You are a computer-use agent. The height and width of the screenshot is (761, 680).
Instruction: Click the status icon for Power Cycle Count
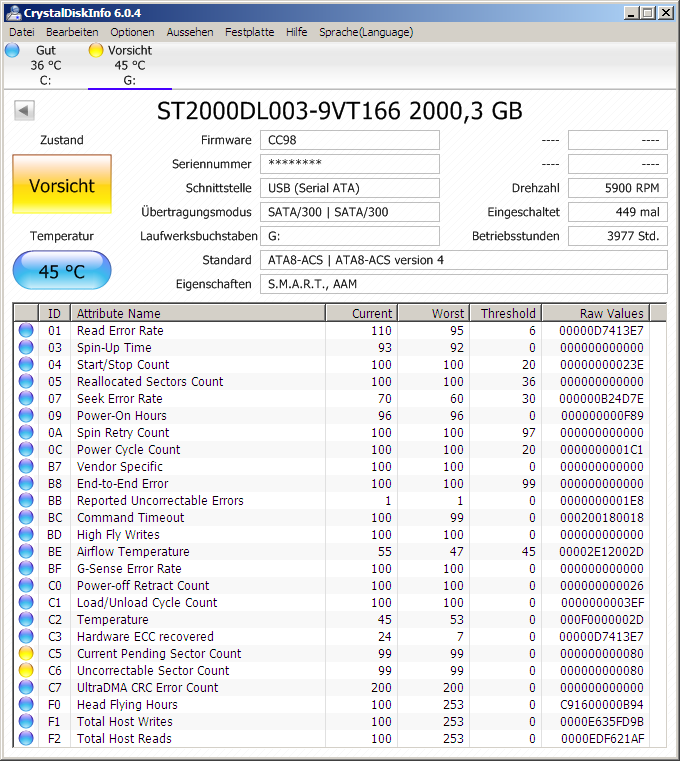pos(26,449)
